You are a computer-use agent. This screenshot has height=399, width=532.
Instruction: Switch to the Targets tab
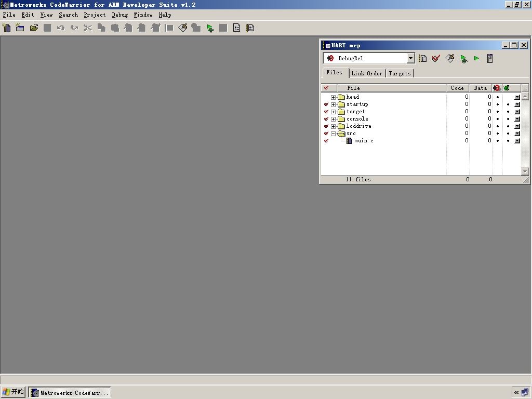click(x=400, y=73)
